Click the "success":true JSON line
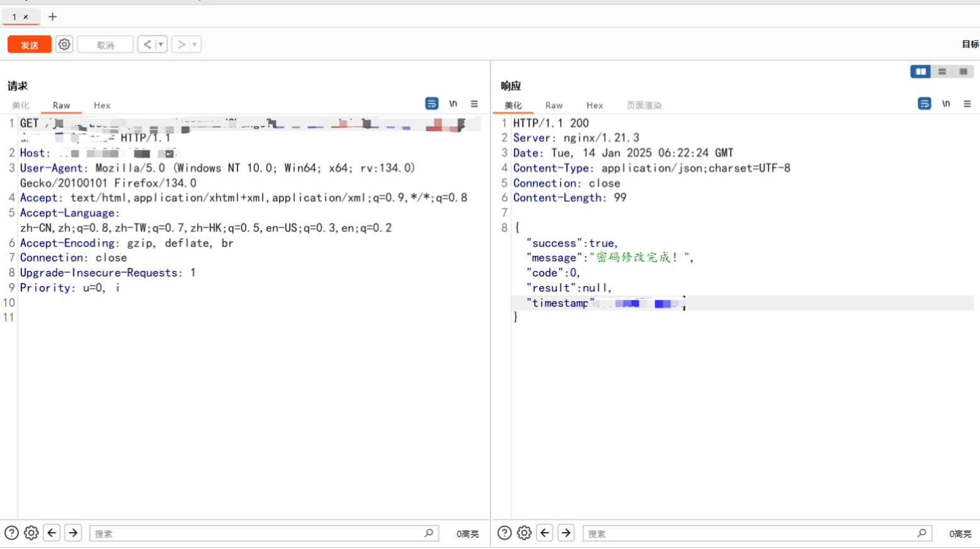This screenshot has height=549, width=980. 572,243
